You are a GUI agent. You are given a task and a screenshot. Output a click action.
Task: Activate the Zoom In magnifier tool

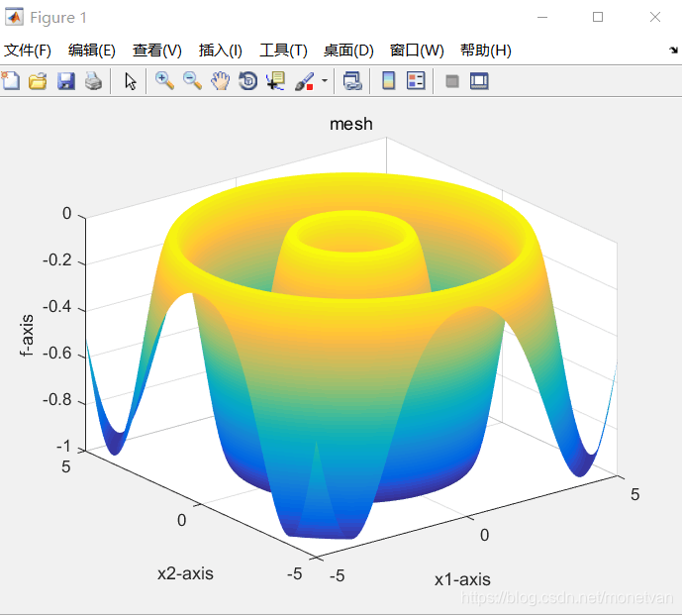165,81
